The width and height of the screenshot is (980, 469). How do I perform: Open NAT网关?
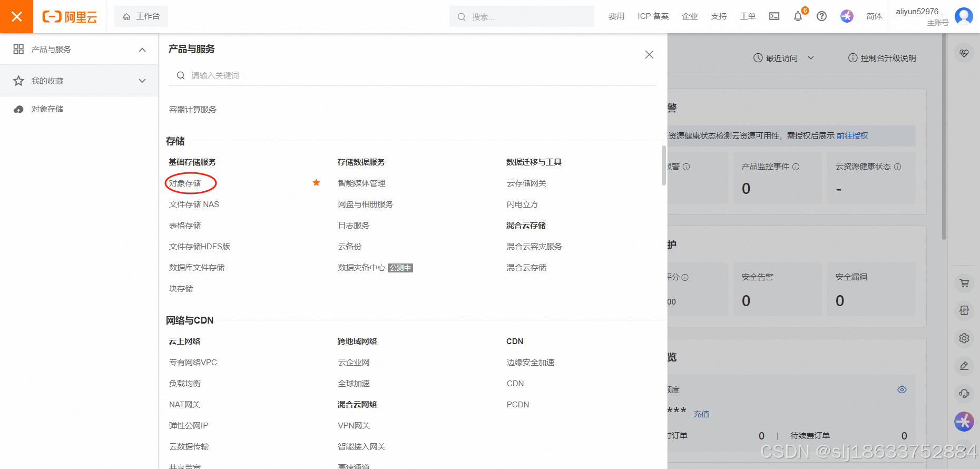[x=184, y=405]
